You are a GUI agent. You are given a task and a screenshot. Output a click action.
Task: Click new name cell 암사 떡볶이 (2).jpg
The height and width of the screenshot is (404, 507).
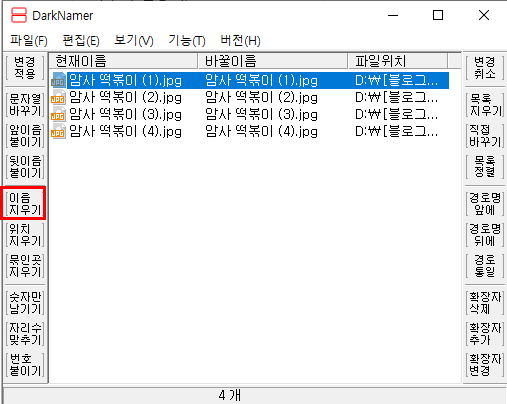(x=261, y=98)
